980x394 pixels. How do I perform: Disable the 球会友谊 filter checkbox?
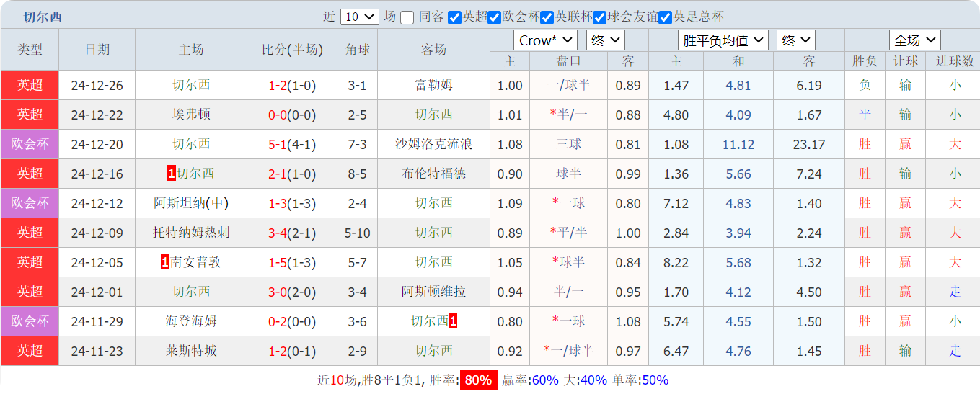(x=599, y=17)
